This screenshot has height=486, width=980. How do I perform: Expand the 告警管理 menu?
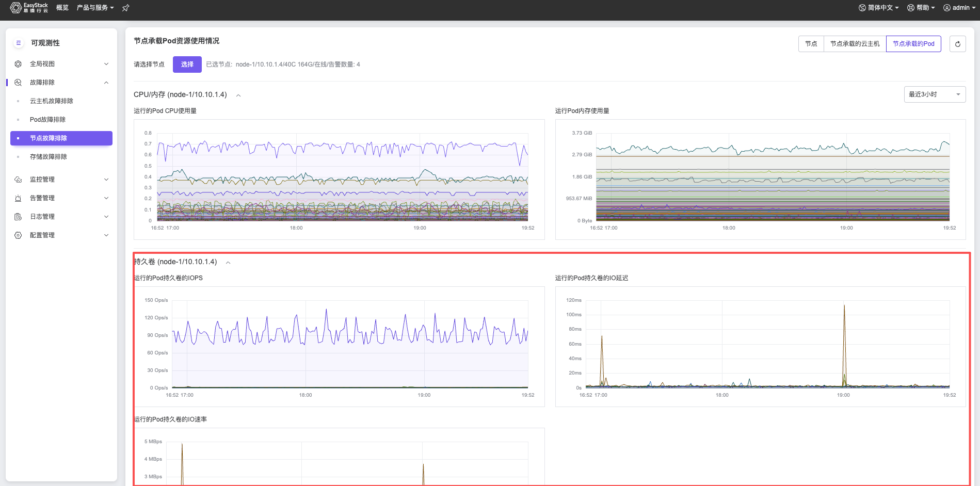click(x=106, y=198)
